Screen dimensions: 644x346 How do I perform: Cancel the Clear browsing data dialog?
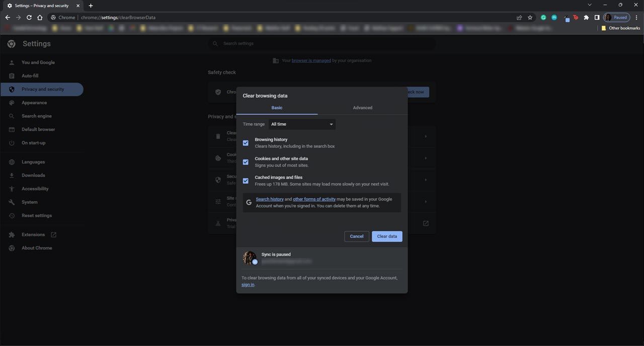click(357, 236)
